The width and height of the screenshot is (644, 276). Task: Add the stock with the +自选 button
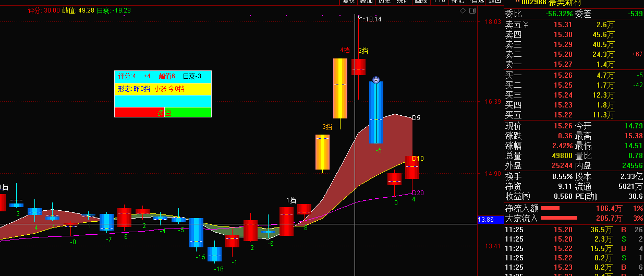tap(476, 2)
